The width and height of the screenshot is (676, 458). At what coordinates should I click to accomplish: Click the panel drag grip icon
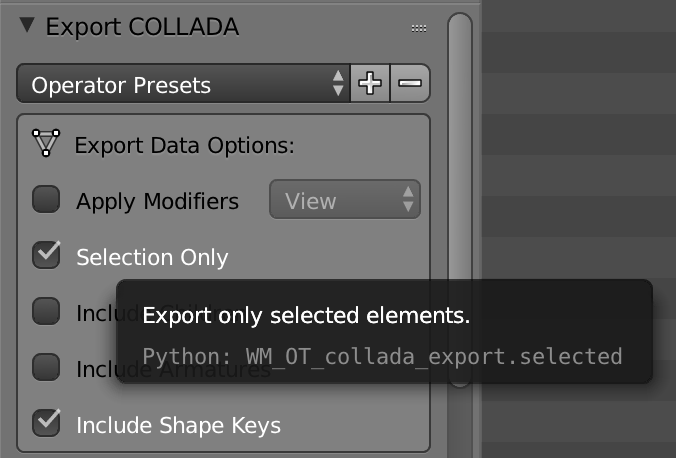(x=419, y=29)
